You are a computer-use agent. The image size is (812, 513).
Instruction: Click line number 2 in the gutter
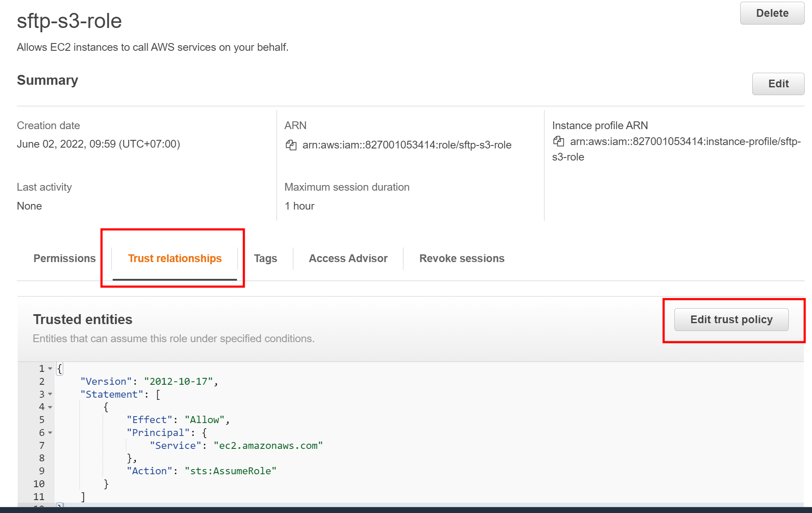point(42,381)
